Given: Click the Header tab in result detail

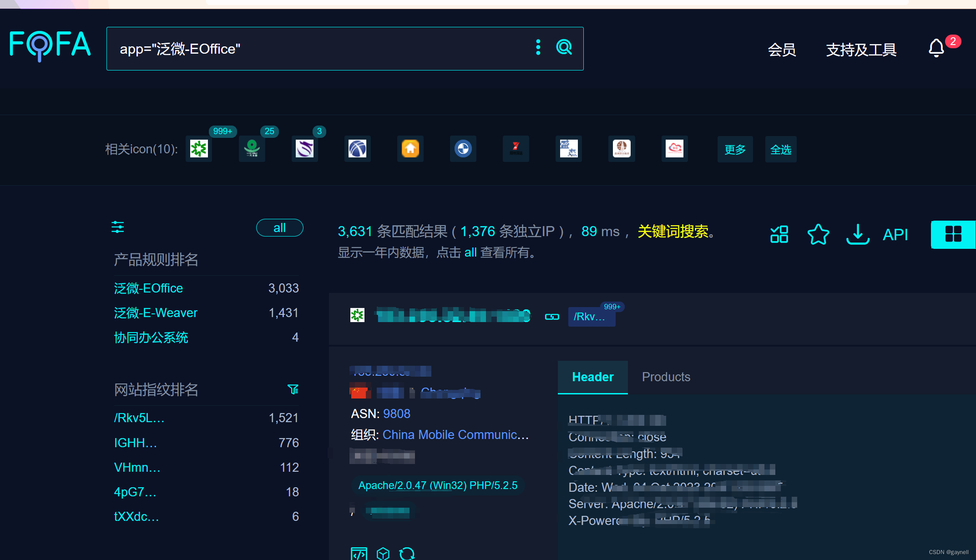Looking at the screenshot, I should coord(592,377).
